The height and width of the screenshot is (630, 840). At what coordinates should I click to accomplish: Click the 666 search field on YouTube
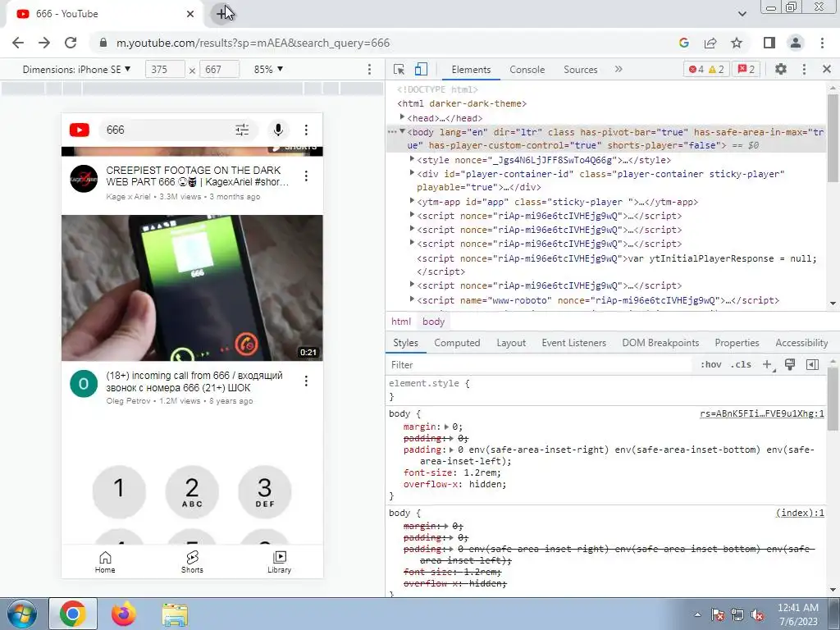(166, 130)
